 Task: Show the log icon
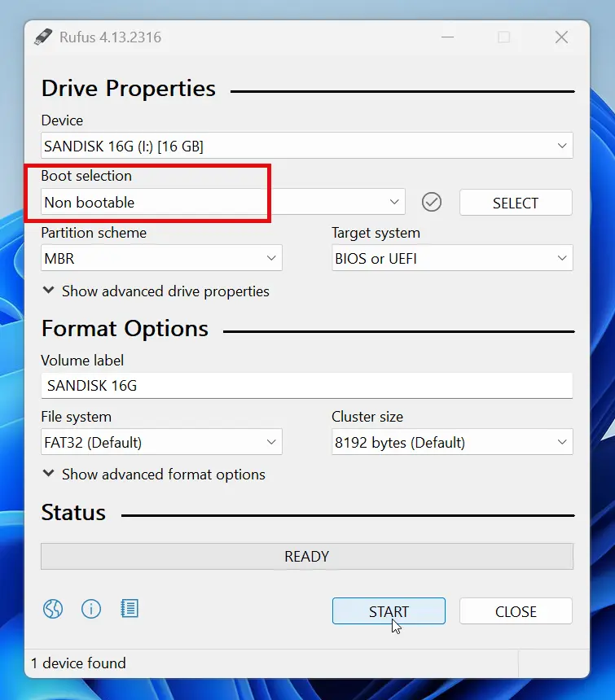point(130,609)
